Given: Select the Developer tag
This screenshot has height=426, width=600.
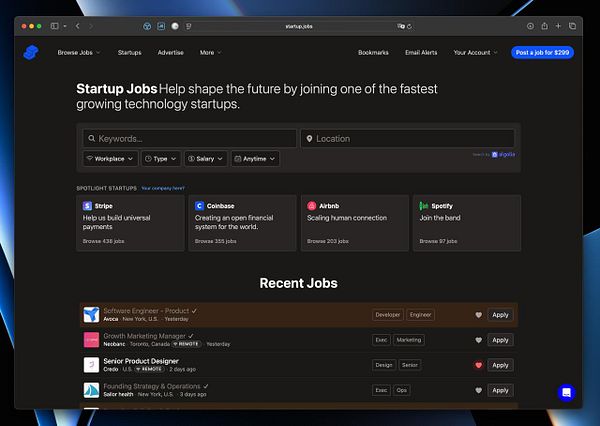Looking at the screenshot, I should [x=388, y=315].
